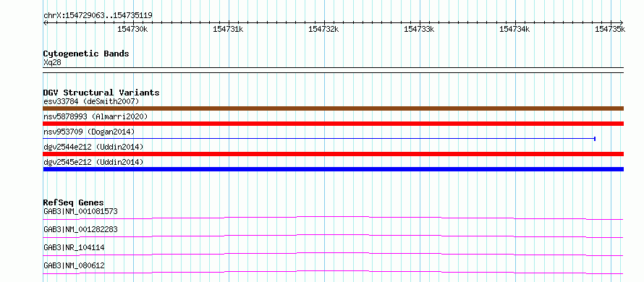
Task: Click the 154733k ruler tick label
Action: pyautogui.click(x=419, y=29)
